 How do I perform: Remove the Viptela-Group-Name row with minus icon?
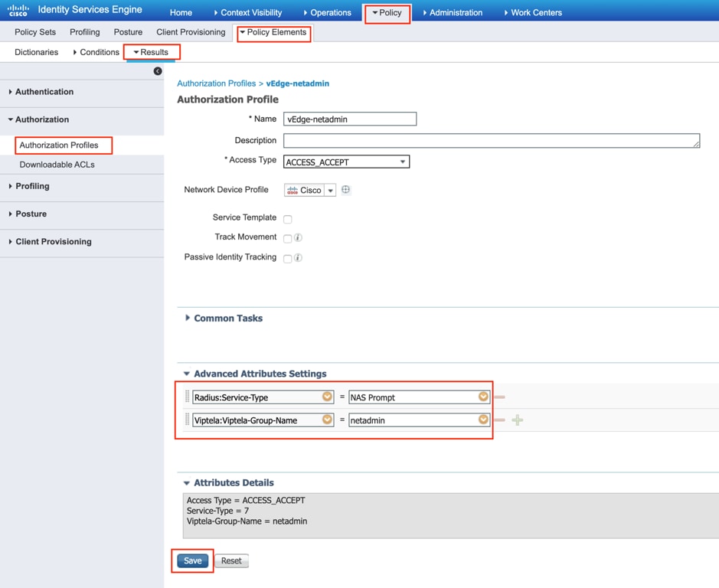pyautogui.click(x=500, y=420)
